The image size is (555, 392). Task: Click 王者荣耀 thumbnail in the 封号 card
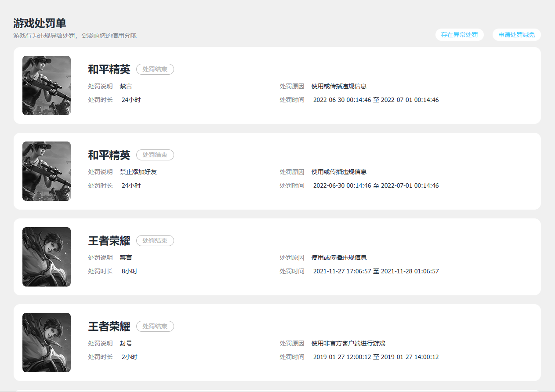(47, 342)
